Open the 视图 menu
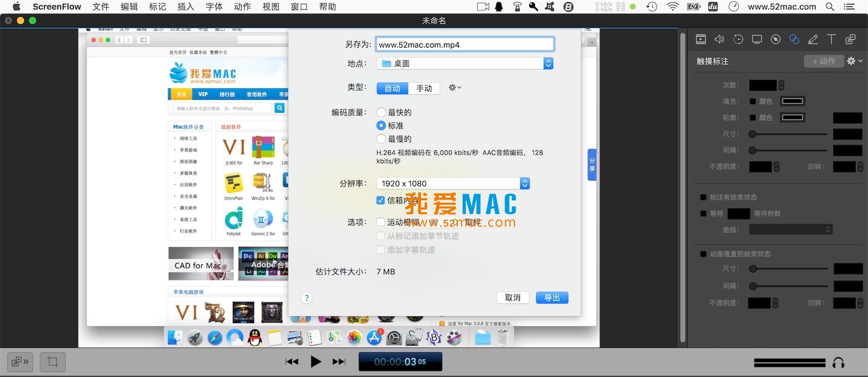 (271, 7)
